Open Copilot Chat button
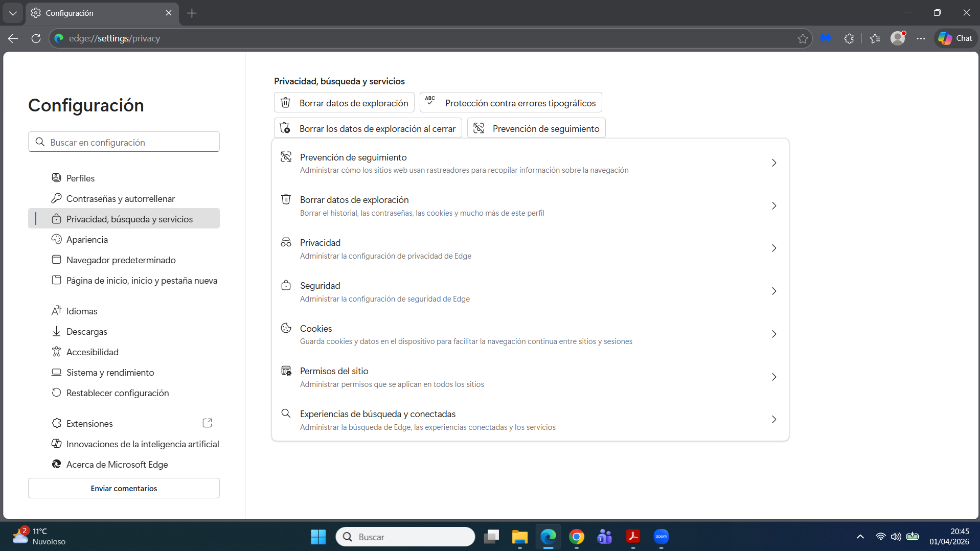This screenshot has width=980, height=551. pyautogui.click(x=955, y=38)
